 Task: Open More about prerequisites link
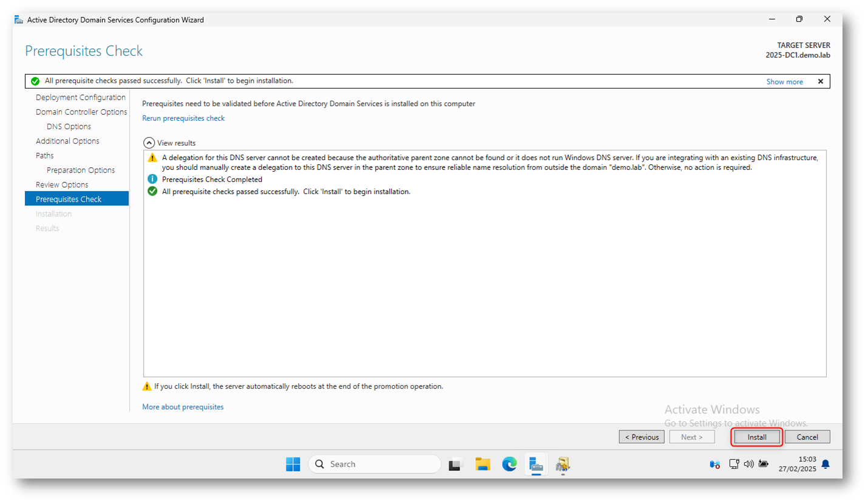tap(183, 407)
